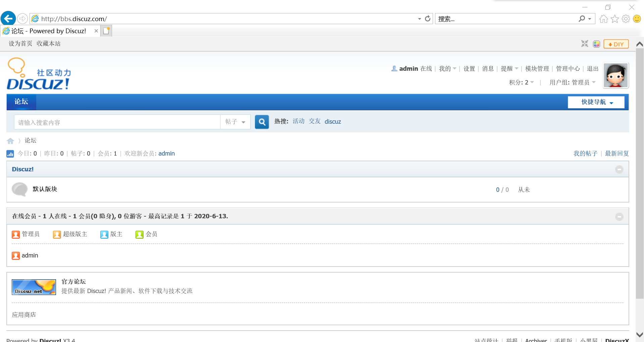
Task: Open the 快捷导航 quick navigation menu
Action: pyautogui.click(x=596, y=102)
